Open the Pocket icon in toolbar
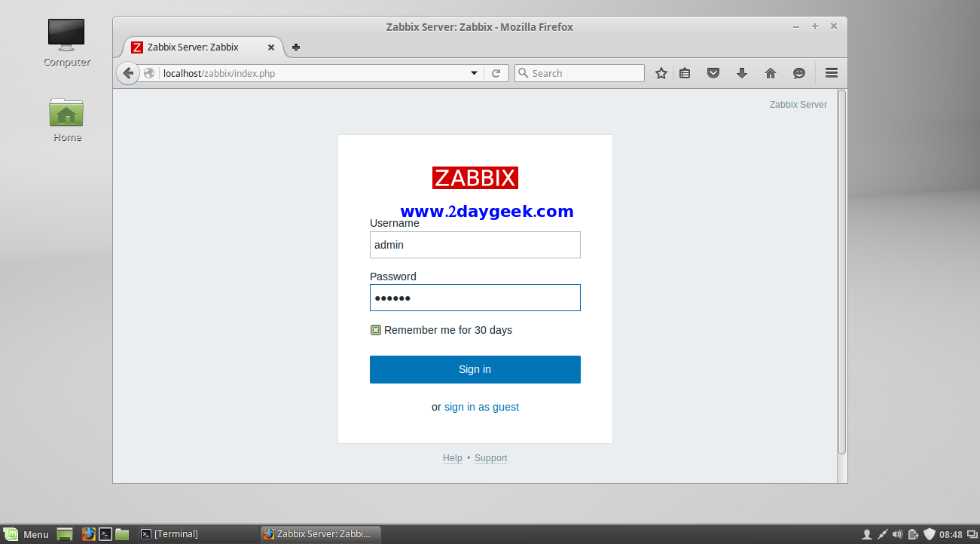Screen dimensions: 980x544 tap(713, 73)
